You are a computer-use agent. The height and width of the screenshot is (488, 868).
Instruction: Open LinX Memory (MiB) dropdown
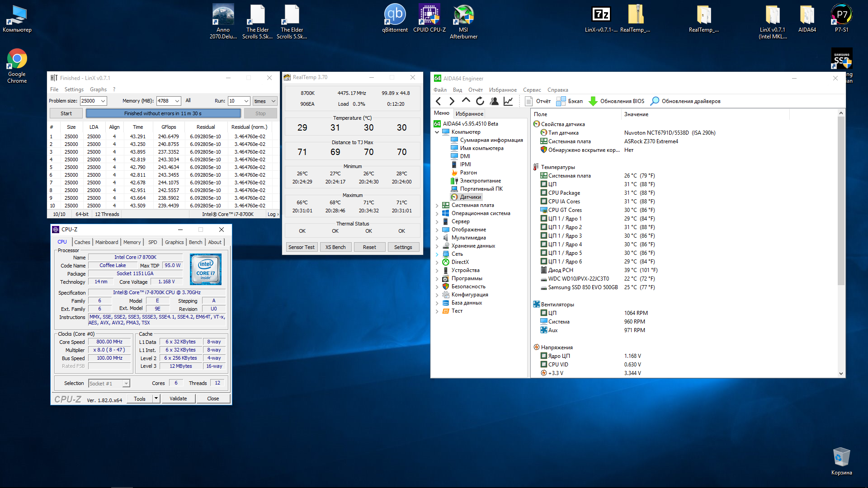[177, 101]
